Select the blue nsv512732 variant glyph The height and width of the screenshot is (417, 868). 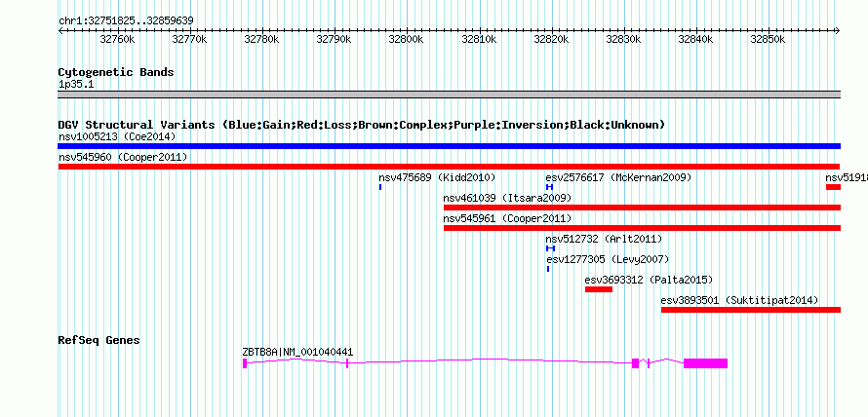(550, 248)
